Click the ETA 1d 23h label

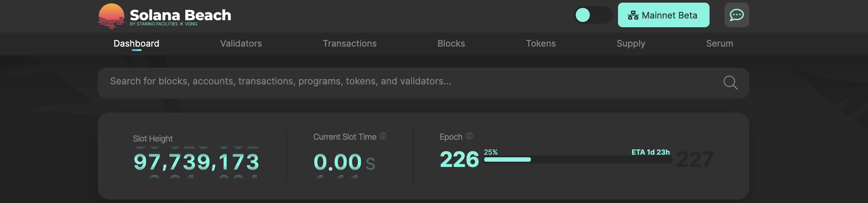[x=651, y=152]
